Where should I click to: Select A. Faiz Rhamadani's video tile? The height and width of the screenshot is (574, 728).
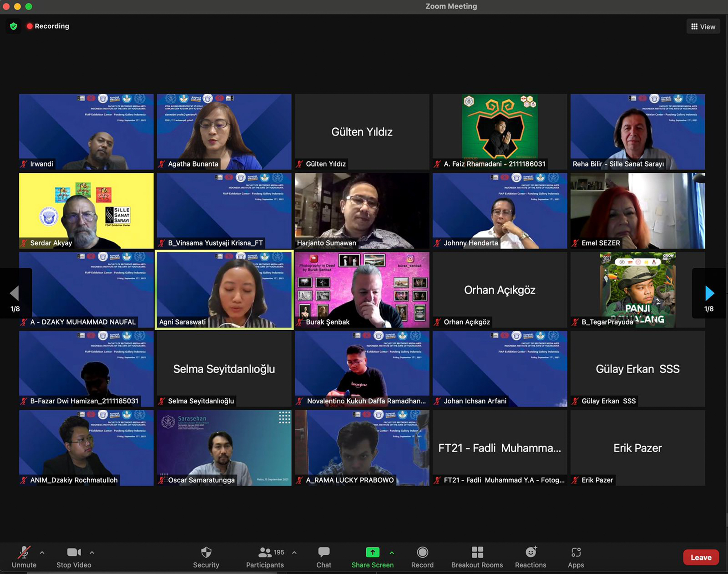click(500, 132)
